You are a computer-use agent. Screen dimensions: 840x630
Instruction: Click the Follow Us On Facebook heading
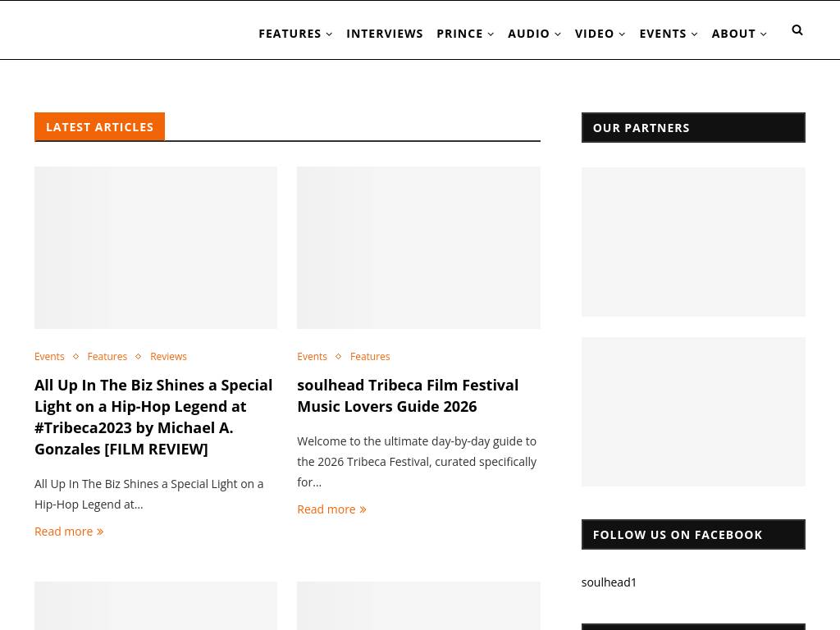pyautogui.click(x=693, y=534)
